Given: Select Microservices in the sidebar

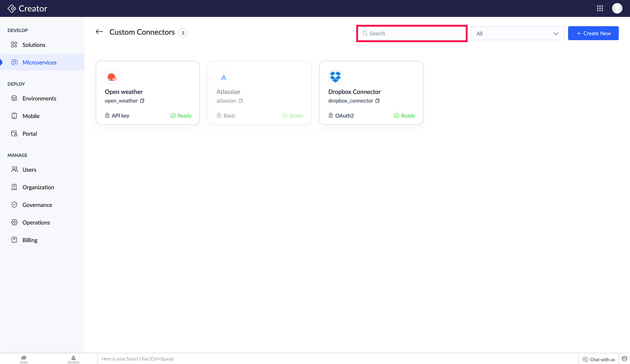Looking at the screenshot, I should 39,62.
